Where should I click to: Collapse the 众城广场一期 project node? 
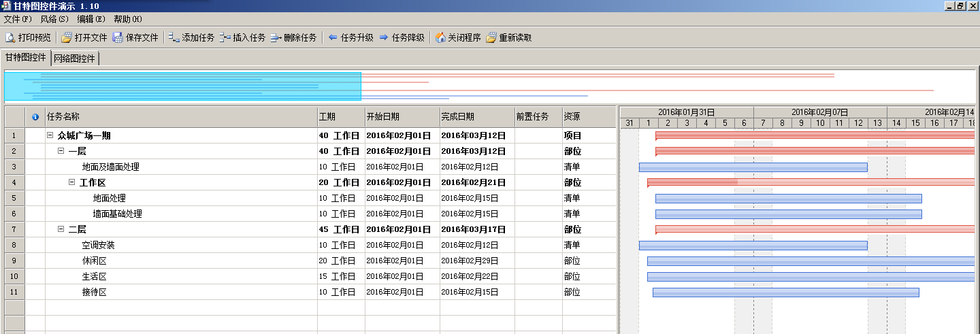point(50,135)
